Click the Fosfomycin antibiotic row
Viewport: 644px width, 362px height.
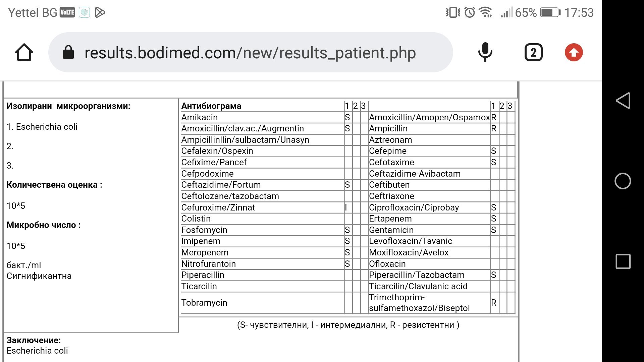[204, 230]
